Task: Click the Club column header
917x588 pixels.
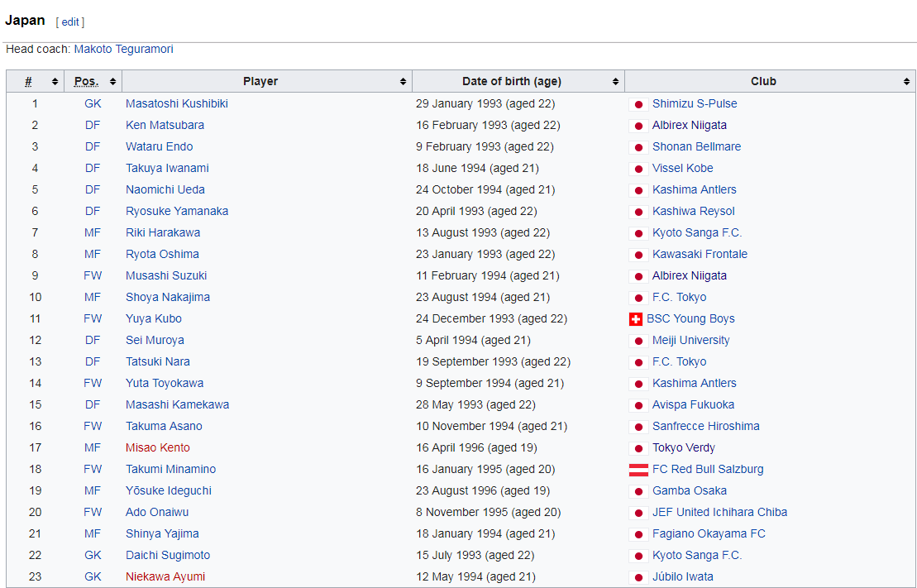Action: click(763, 81)
